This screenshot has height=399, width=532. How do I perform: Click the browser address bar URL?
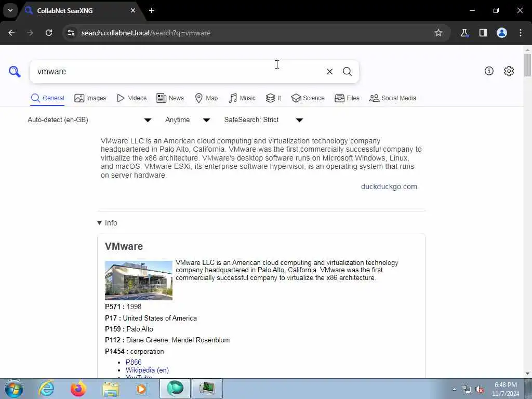click(146, 33)
